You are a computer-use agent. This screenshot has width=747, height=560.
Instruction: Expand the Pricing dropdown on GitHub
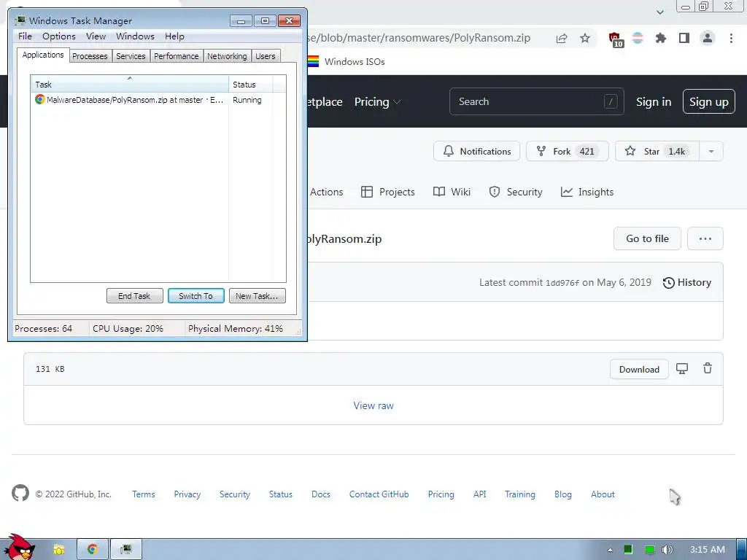coord(377,102)
